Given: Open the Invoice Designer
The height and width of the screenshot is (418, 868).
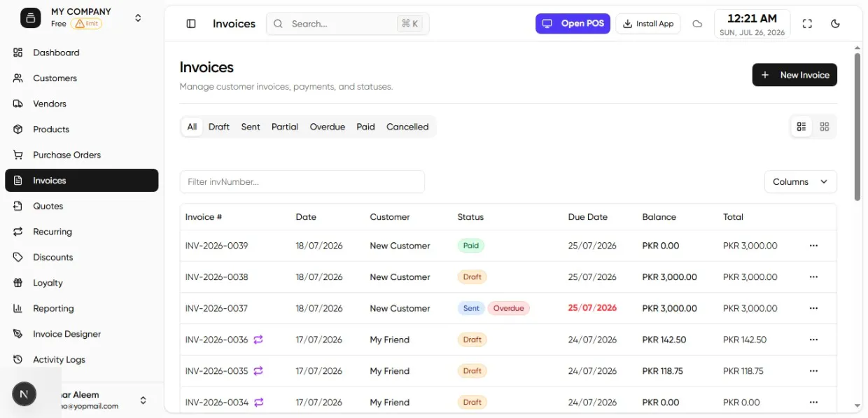Looking at the screenshot, I should click(x=82, y=334).
